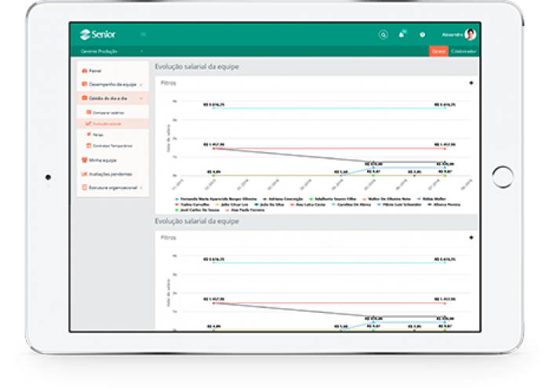Switch to Colaborador view

[463, 51]
